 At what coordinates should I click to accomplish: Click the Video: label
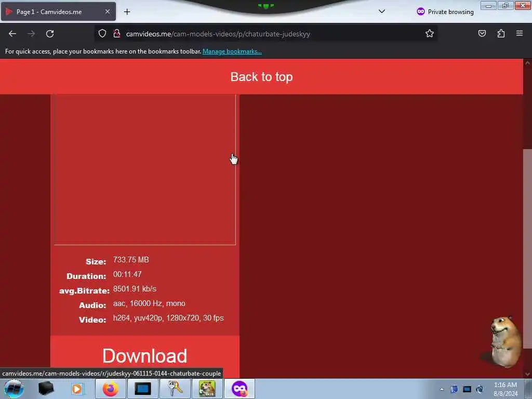92,320
